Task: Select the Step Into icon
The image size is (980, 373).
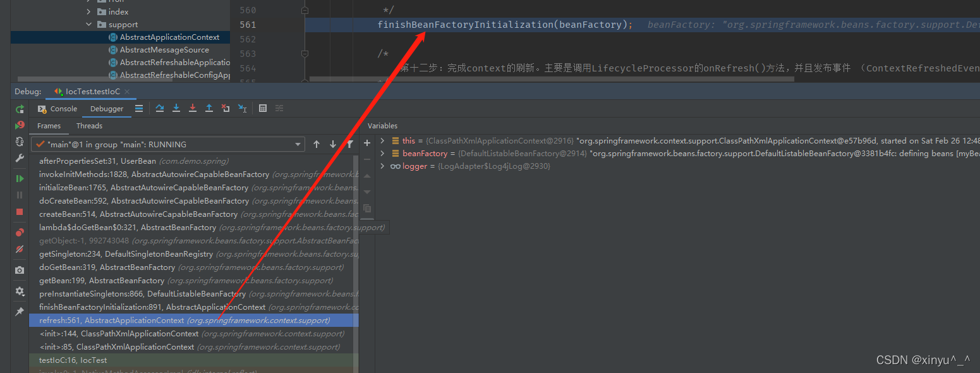Action: [176, 109]
